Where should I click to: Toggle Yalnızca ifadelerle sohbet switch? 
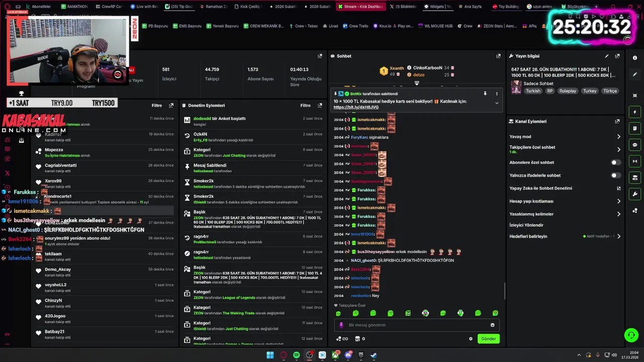pos(616,175)
